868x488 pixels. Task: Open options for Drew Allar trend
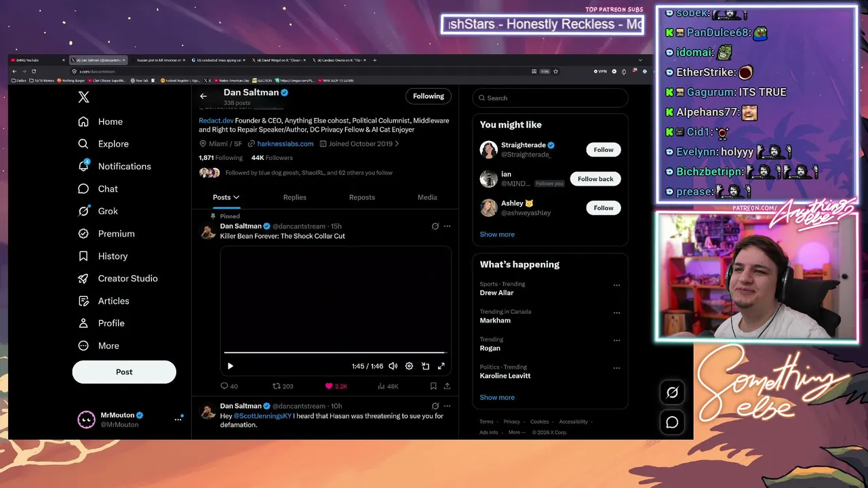click(x=616, y=285)
